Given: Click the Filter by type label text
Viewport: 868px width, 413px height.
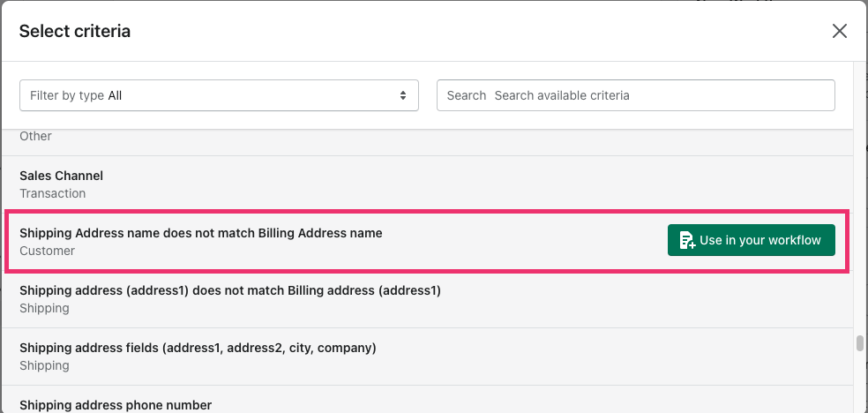Looking at the screenshot, I should point(67,96).
